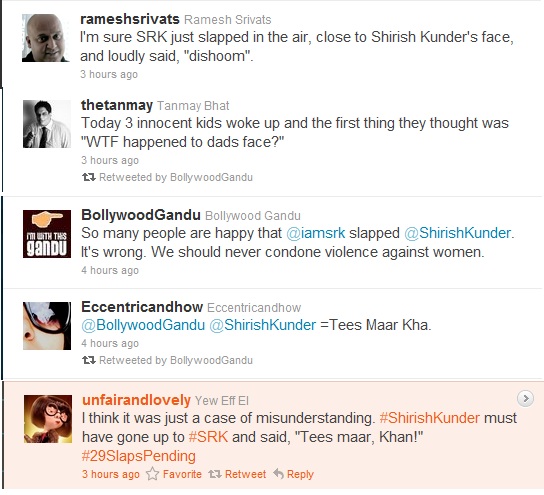This screenshot has height=495, width=544.
Task: Follow the #ShirishKunder hashtag link
Action: (x=430, y=418)
